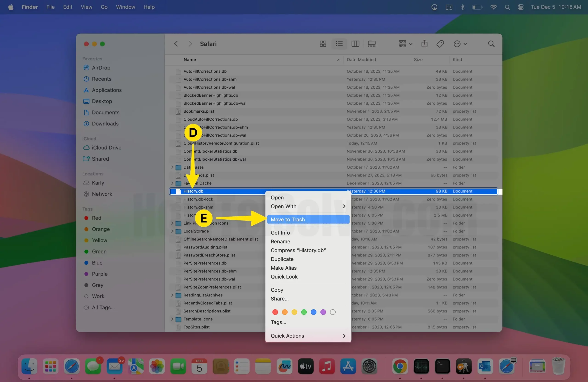Image resolution: width=588 pixels, height=382 pixels.
Task: Click the Share toolbar icon
Action: pyautogui.click(x=424, y=44)
